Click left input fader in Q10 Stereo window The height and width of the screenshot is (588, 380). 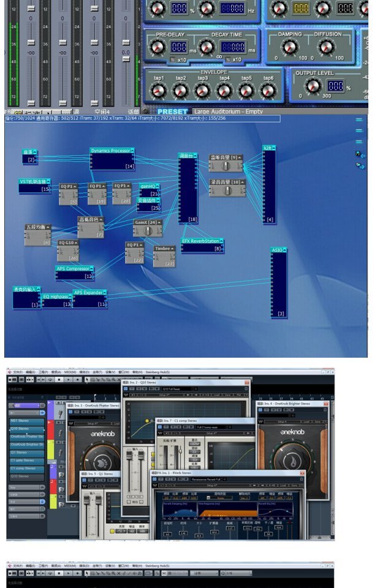click(129, 456)
